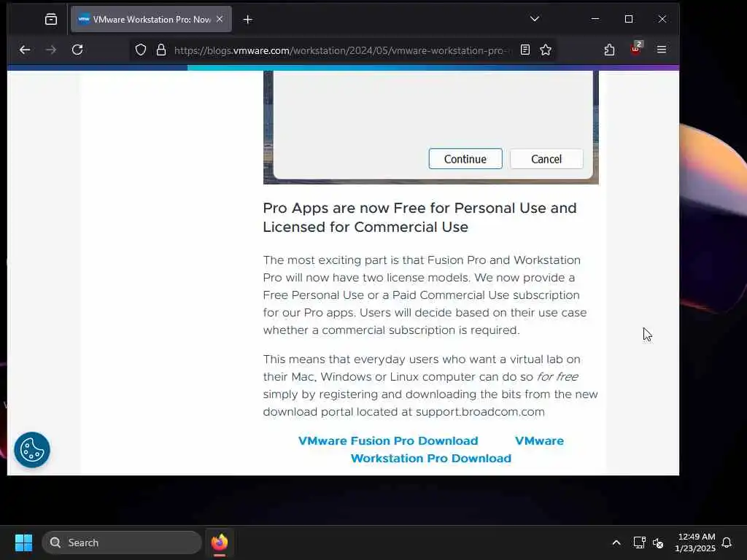Go back with the Firefox back arrow

point(25,50)
